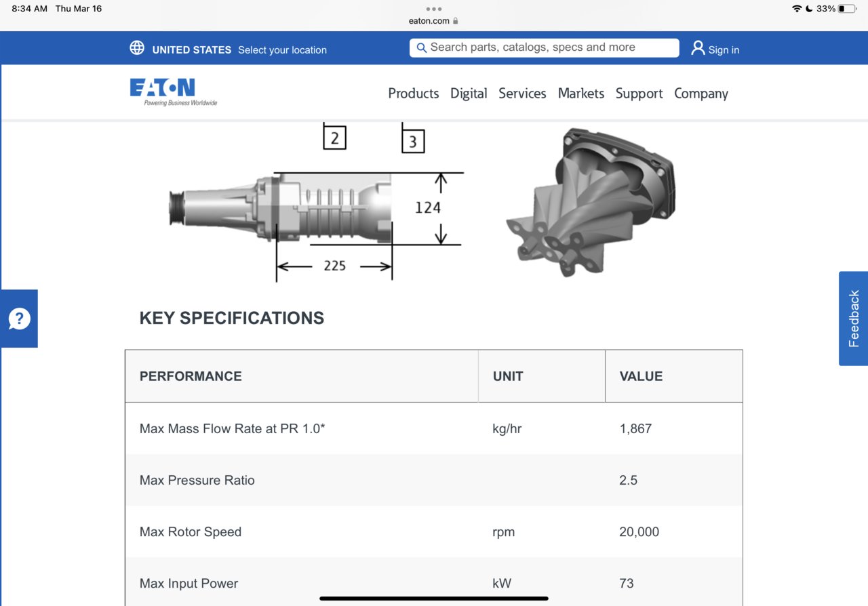
Task: Click the search magnifier icon
Action: [x=421, y=47]
